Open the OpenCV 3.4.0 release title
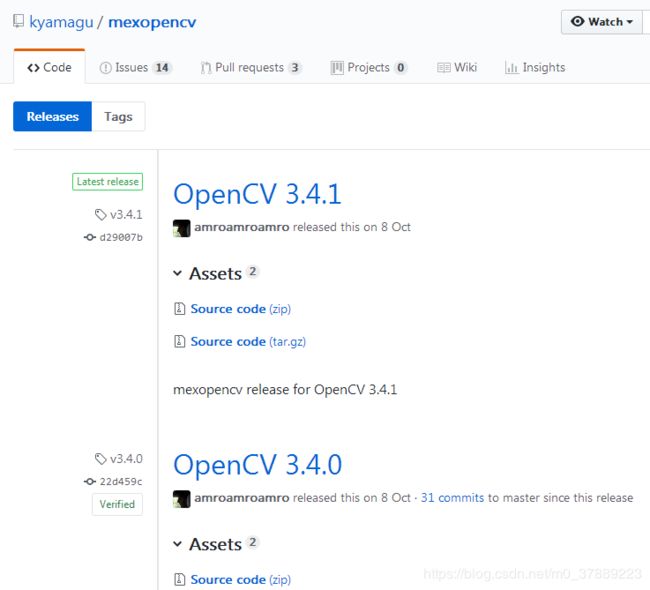 [x=257, y=465]
